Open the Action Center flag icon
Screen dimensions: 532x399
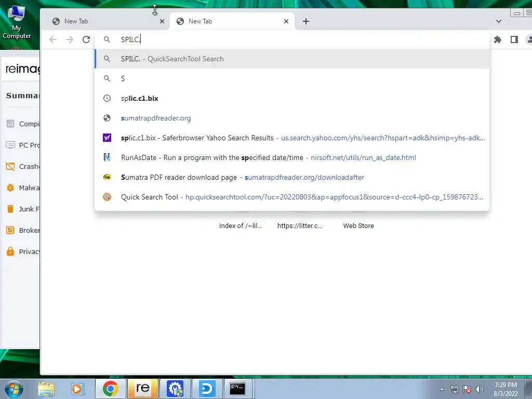(467, 389)
